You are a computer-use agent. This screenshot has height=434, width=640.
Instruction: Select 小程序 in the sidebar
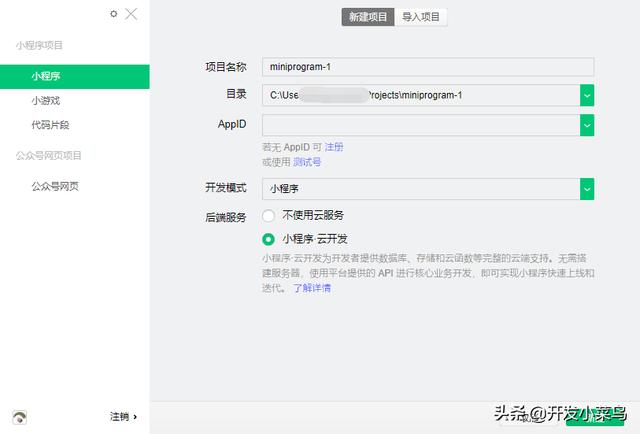(x=75, y=76)
